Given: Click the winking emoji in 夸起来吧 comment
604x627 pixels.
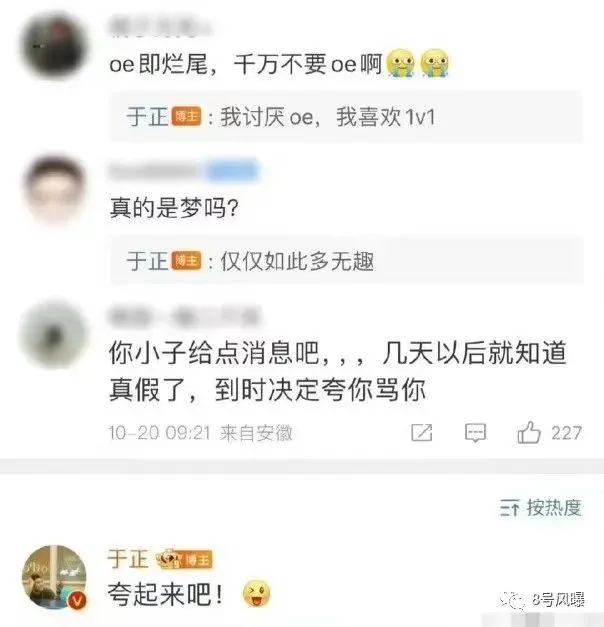Looking at the screenshot, I should (257, 593).
